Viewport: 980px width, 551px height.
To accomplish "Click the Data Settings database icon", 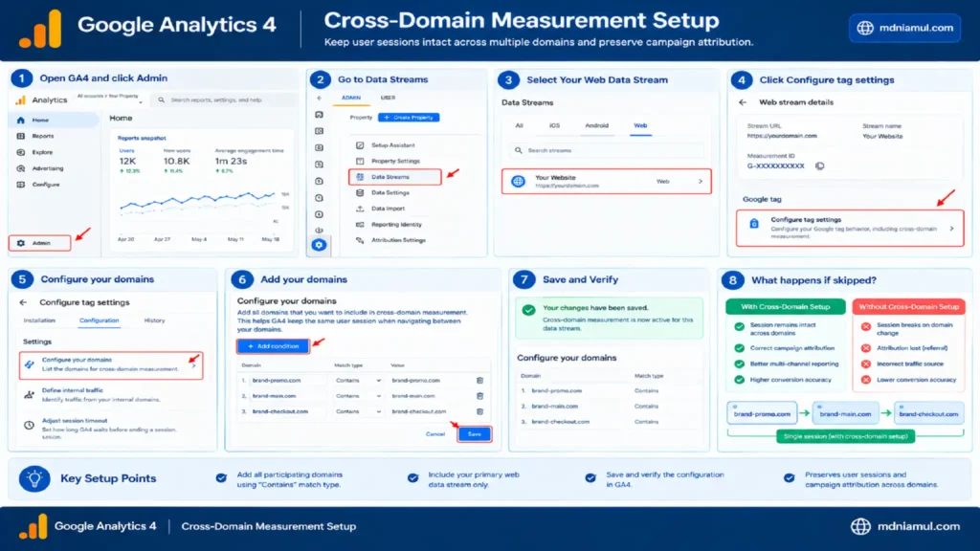I will 360,193.
